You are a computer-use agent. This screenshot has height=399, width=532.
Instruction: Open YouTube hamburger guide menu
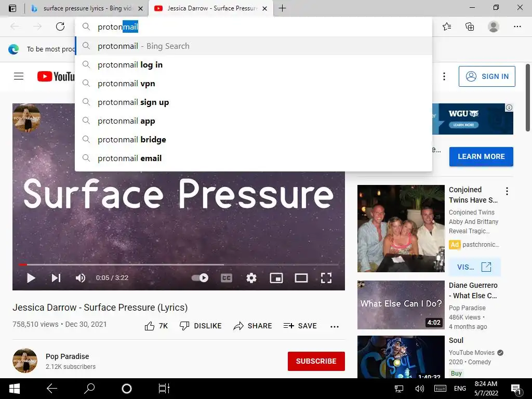(x=19, y=76)
